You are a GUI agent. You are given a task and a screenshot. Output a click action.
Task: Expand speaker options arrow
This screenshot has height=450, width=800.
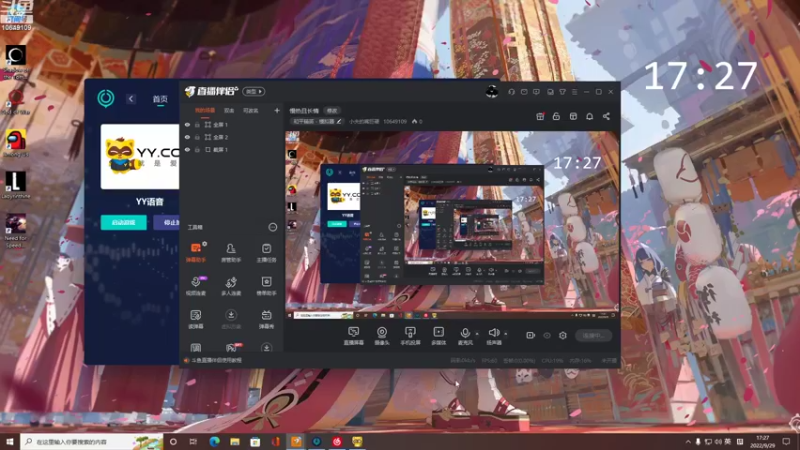[x=506, y=334]
